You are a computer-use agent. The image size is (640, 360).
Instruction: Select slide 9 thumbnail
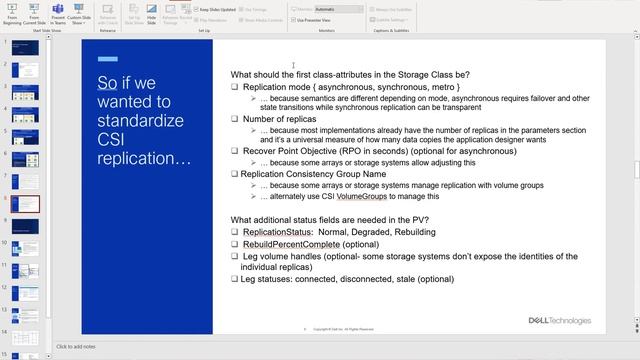(x=25, y=226)
